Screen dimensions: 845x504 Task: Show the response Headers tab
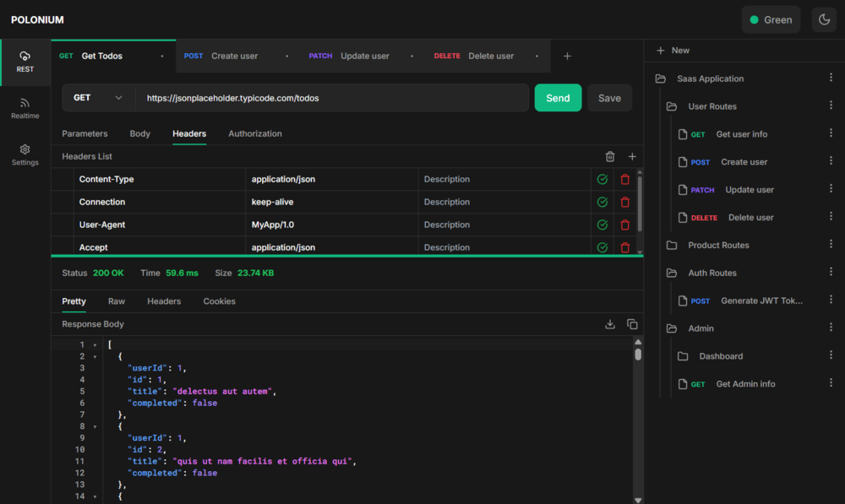point(164,301)
